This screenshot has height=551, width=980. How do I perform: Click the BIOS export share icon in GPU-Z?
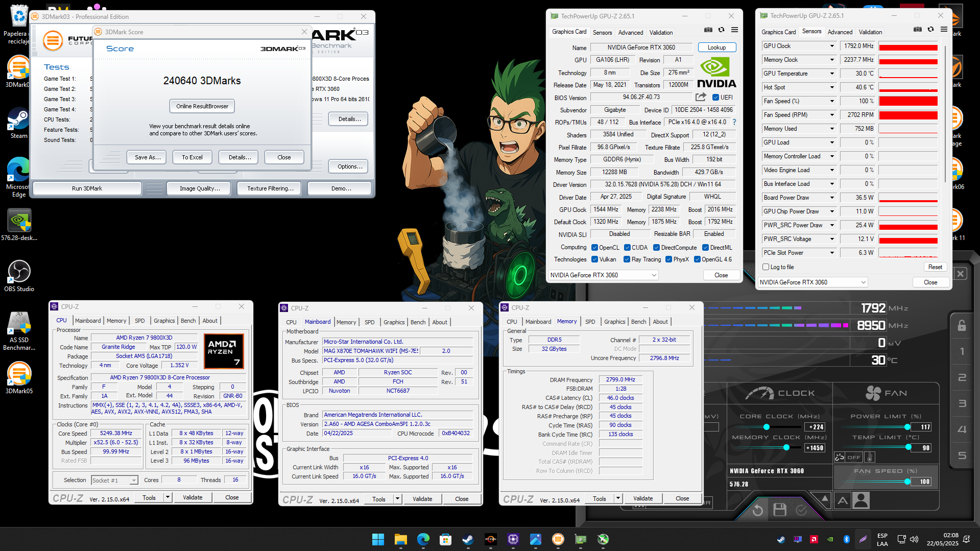(x=701, y=97)
